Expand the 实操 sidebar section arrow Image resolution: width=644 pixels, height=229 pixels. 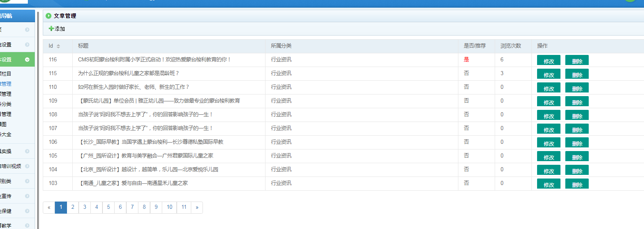(x=27, y=151)
